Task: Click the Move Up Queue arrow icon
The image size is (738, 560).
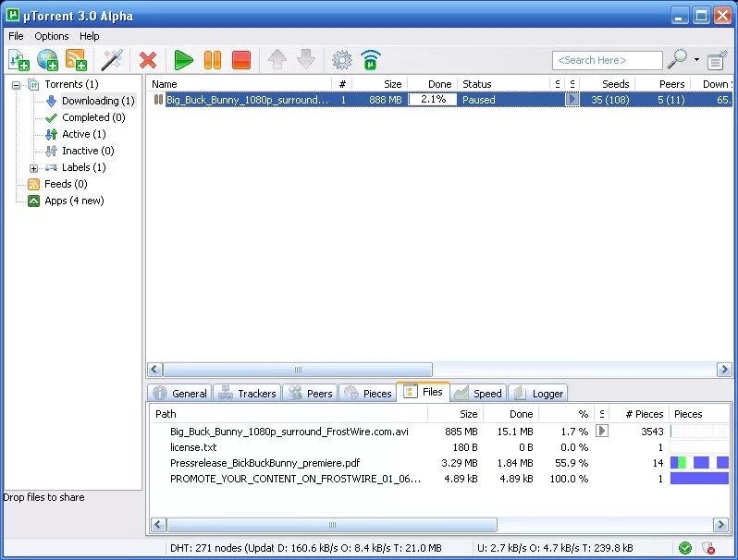Action: coord(277,60)
